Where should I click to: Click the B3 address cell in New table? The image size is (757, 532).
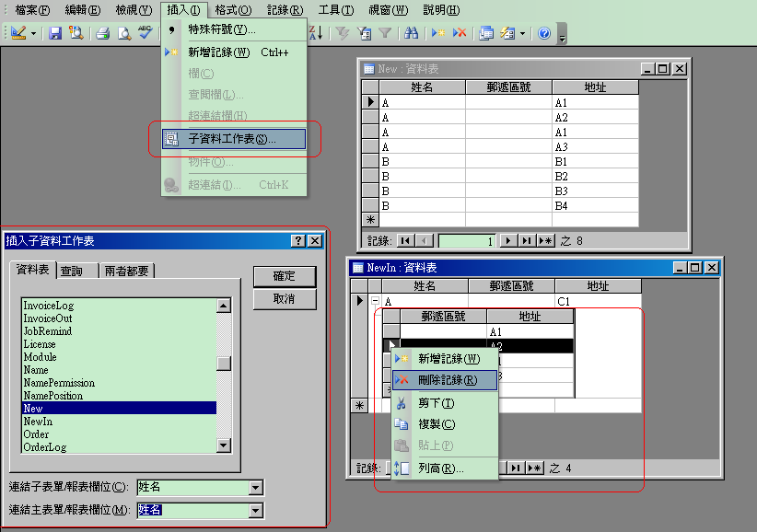click(x=595, y=191)
